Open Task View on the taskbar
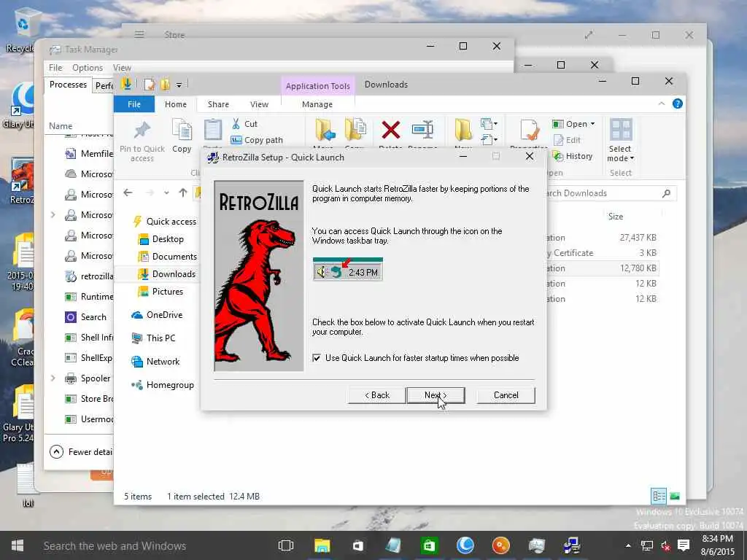 [x=286, y=545]
